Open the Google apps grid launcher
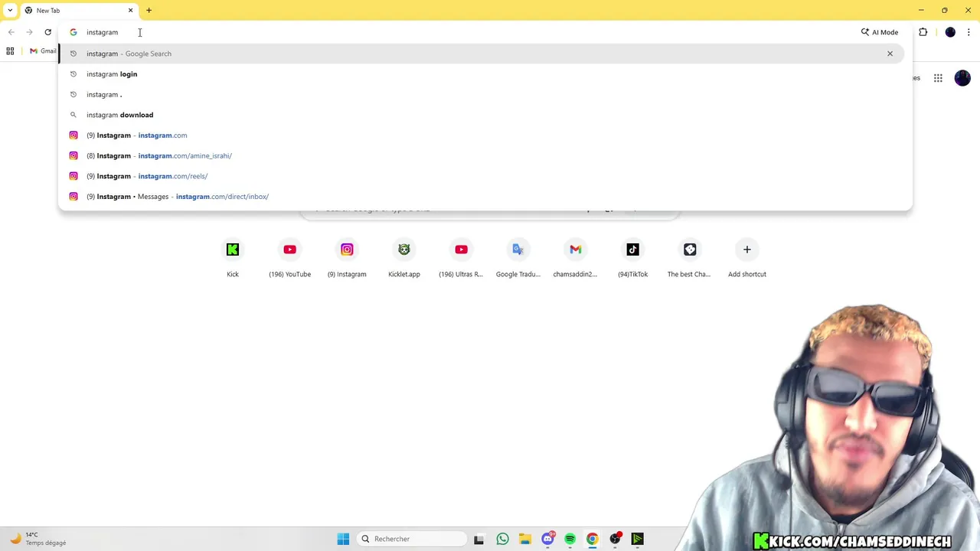Image resolution: width=980 pixels, height=551 pixels. tap(938, 78)
